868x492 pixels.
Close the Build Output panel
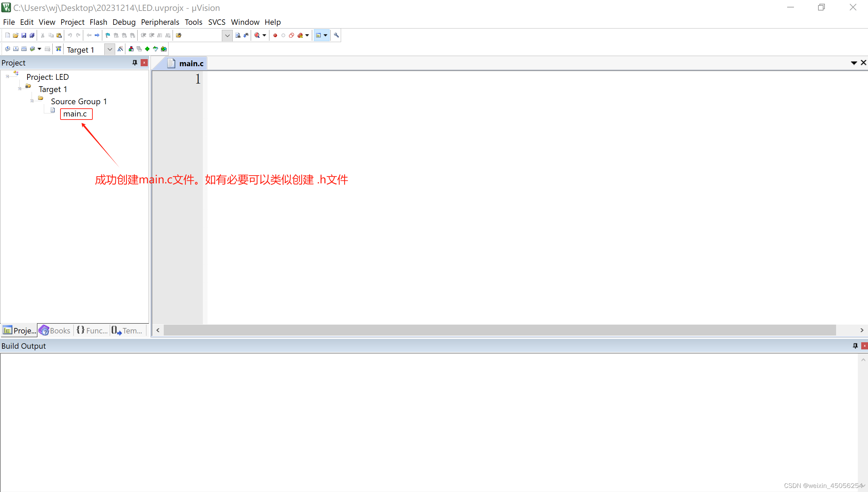pos(865,346)
